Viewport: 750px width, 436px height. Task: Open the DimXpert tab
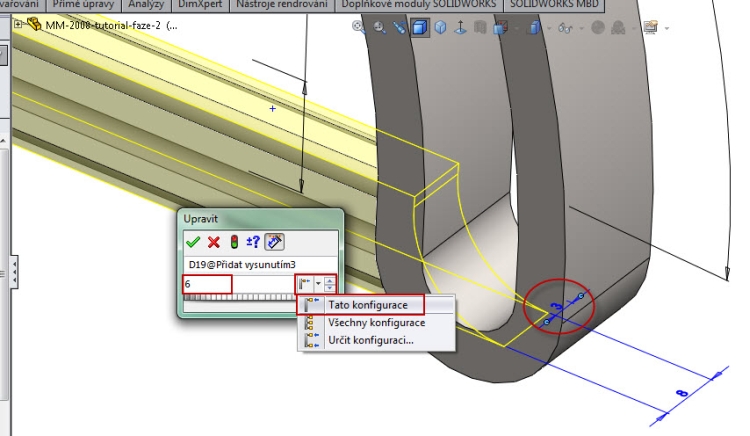tap(200, 5)
